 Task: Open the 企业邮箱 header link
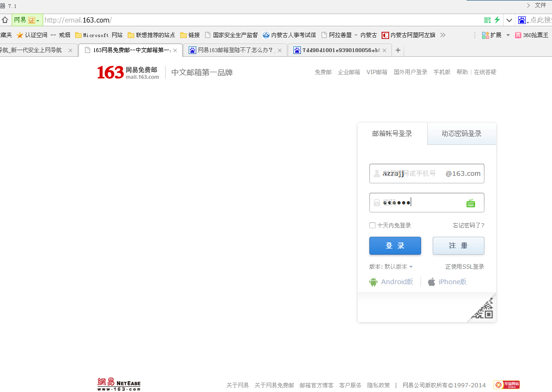pyautogui.click(x=349, y=72)
